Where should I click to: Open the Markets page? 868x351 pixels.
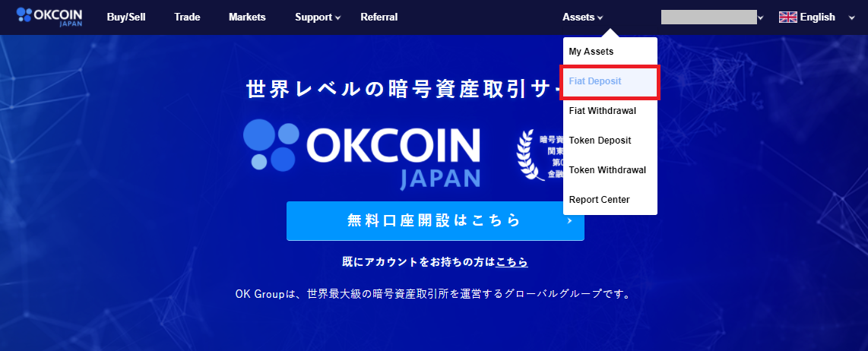tap(247, 17)
